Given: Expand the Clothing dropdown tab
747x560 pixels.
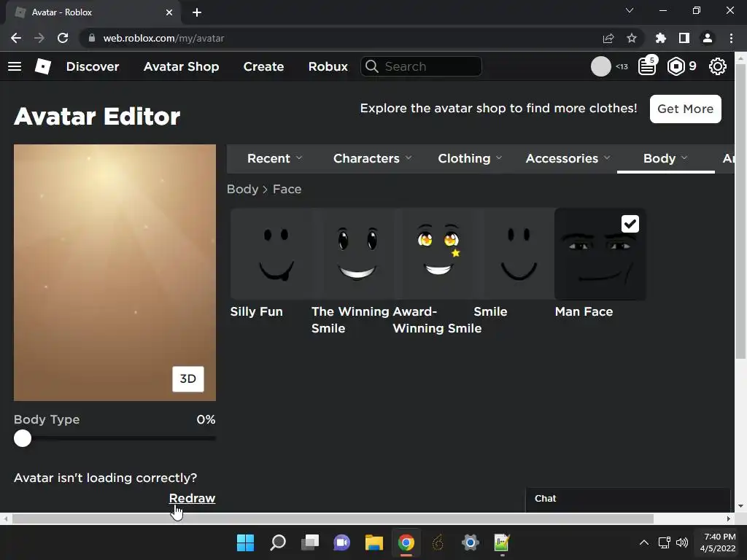Looking at the screenshot, I should [470, 158].
